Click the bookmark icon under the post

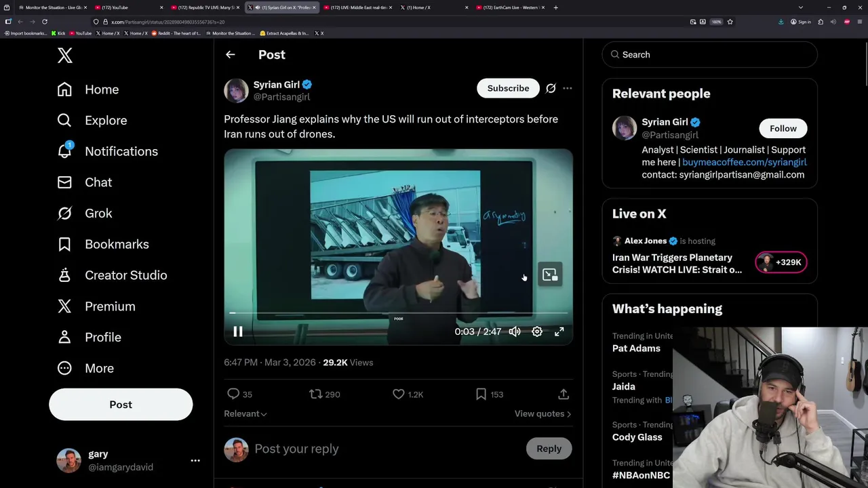(x=481, y=394)
